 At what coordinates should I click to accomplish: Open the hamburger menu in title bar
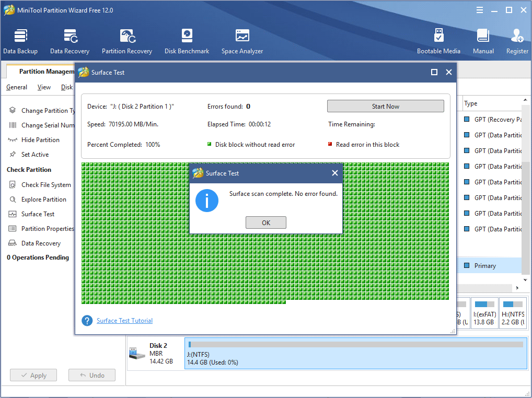click(x=480, y=10)
